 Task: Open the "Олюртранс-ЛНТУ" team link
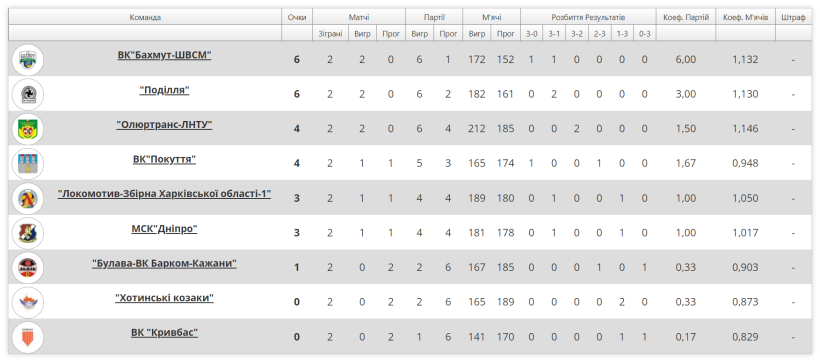click(164, 125)
